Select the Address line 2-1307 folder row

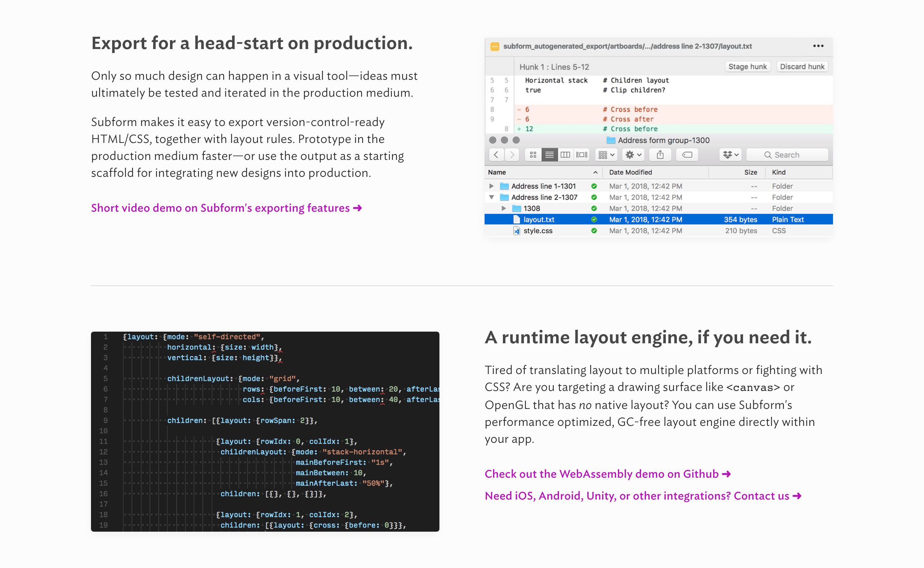coord(658,197)
